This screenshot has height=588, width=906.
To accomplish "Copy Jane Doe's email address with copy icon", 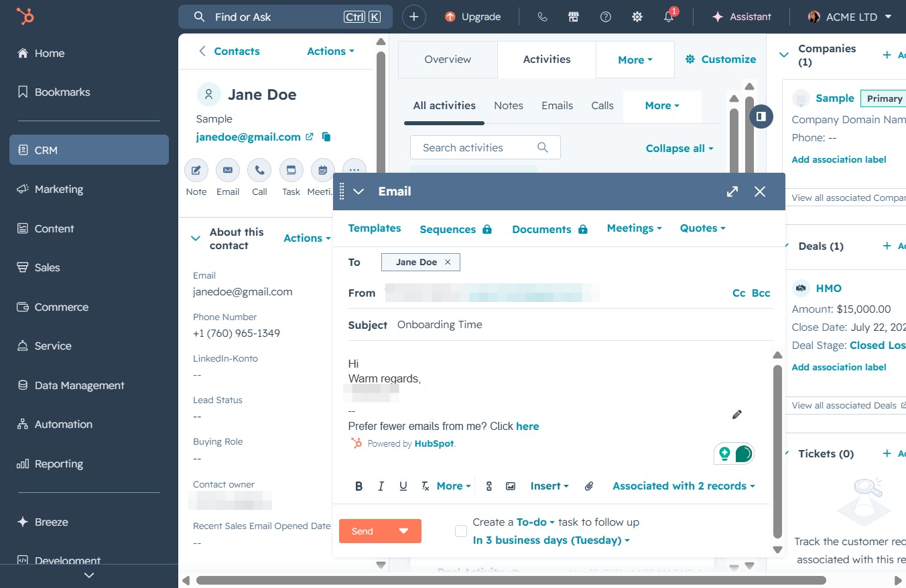I will 326,137.
